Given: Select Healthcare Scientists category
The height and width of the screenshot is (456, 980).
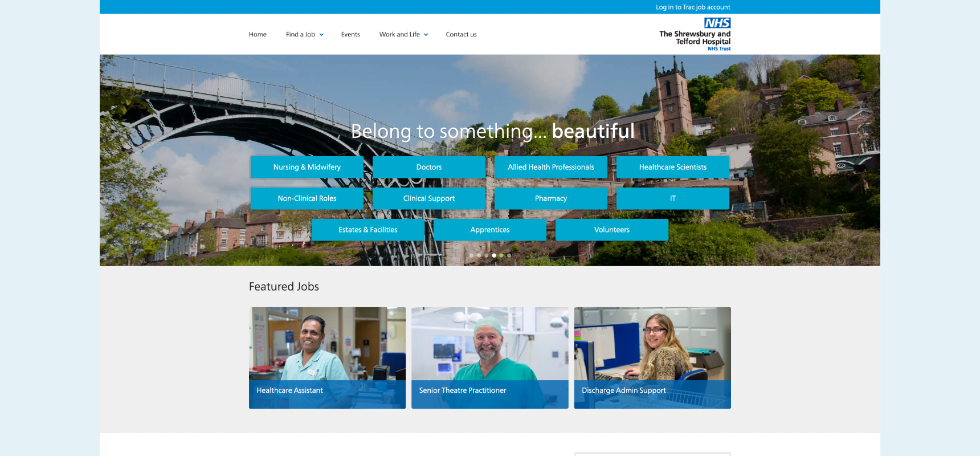Looking at the screenshot, I should point(673,167).
